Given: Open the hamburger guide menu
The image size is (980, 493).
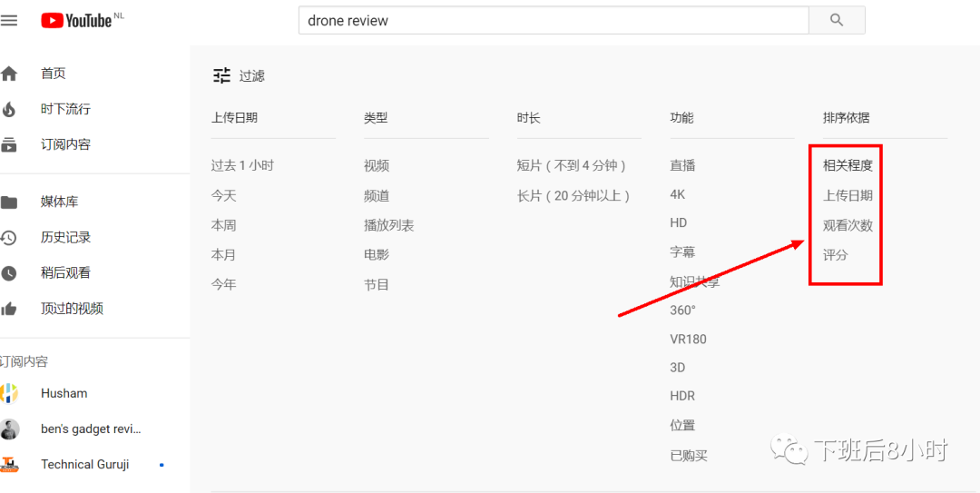Looking at the screenshot, I should 9,21.
